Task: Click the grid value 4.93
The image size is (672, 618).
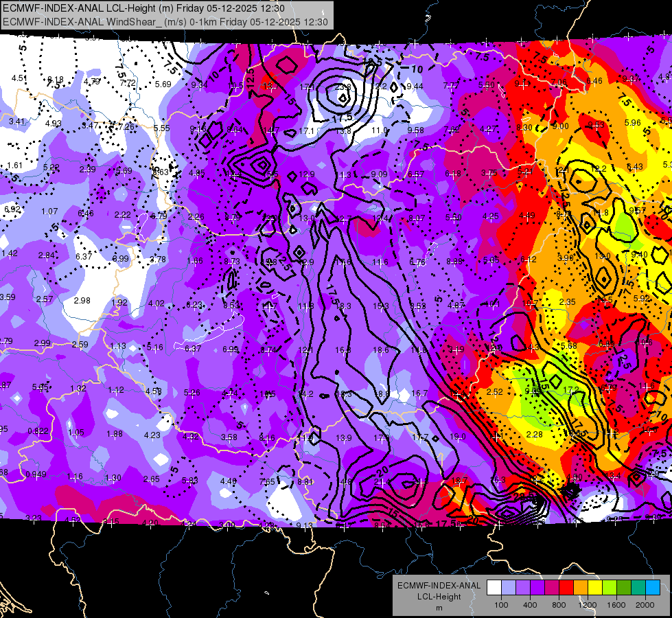Action: [54, 124]
